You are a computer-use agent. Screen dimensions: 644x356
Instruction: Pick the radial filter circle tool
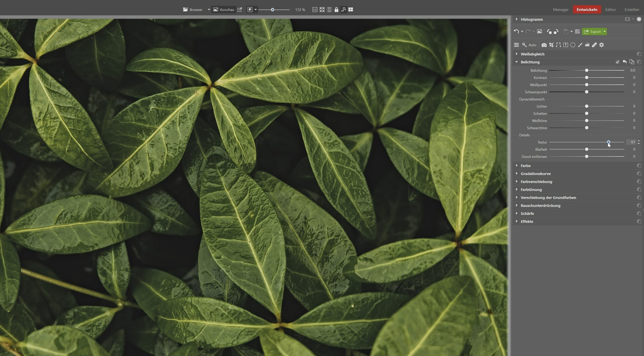pos(573,45)
